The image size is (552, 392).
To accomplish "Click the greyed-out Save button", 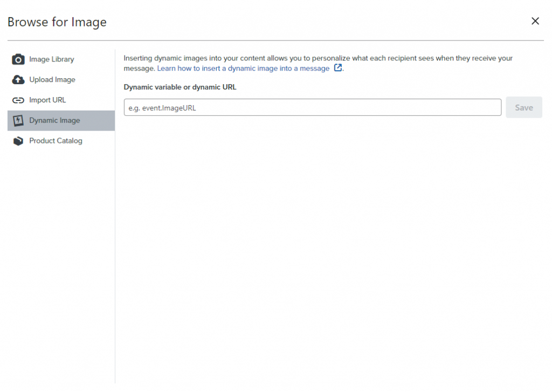I will (x=523, y=107).
